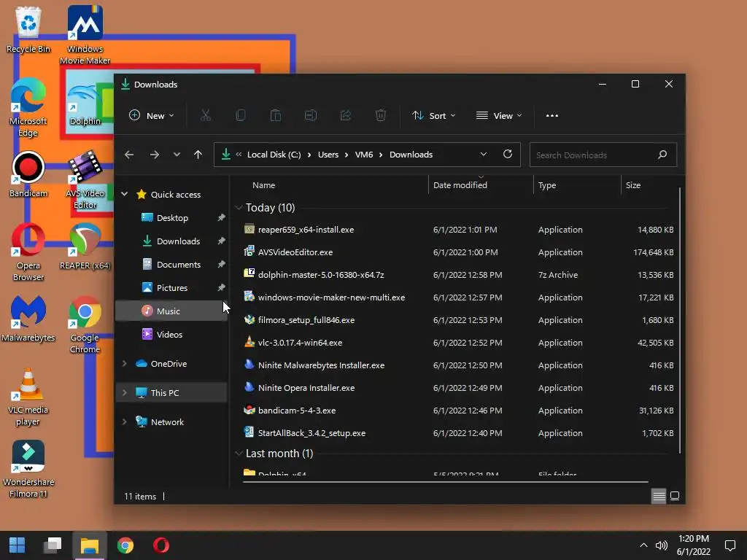Select vlc-3.0.17.4-win64.exe file
Viewport: 747px width, 560px height.
click(x=457, y=343)
